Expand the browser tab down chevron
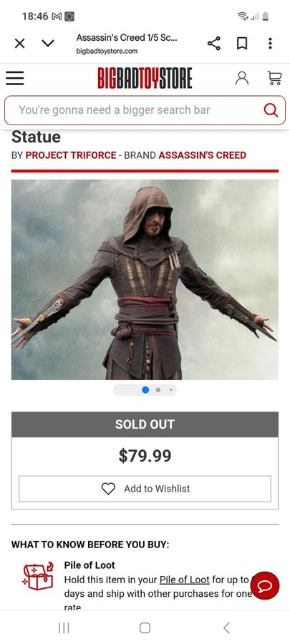This screenshot has width=290, height=644. (x=48, y=43)
